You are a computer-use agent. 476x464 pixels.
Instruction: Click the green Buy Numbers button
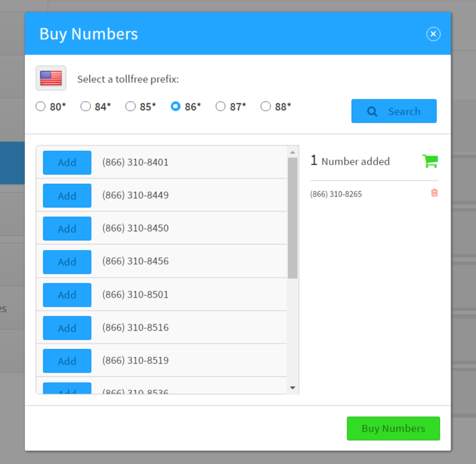coord(394,428)
